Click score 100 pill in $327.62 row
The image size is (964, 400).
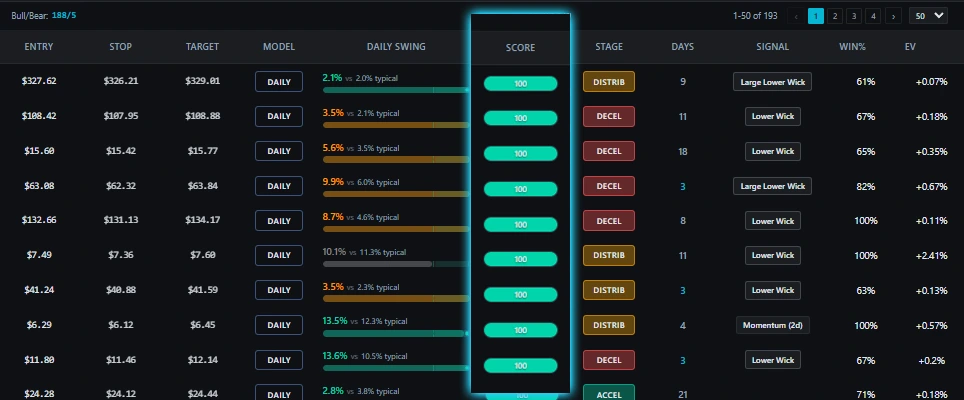pos(521,84)
